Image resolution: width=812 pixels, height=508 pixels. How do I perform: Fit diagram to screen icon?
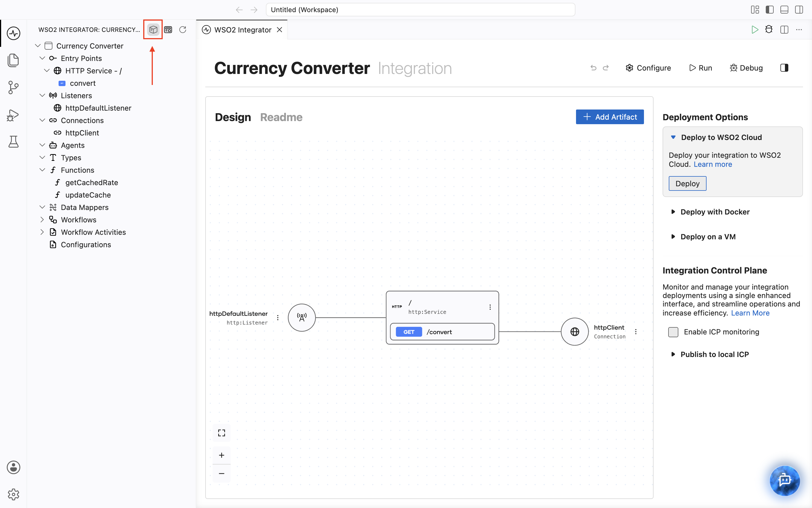(x=221, y=433)
